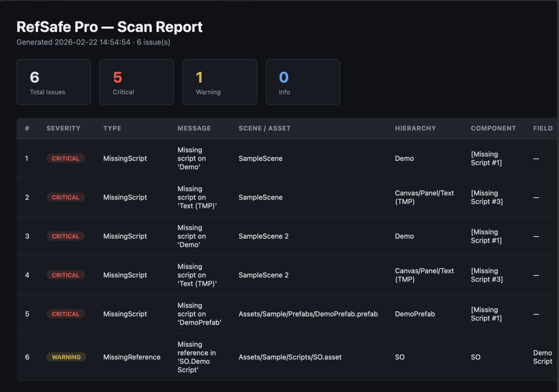Viewport: 559px width, 392px height.
Task: Click the CRITICAL badge in row 2
Action: 66,197
